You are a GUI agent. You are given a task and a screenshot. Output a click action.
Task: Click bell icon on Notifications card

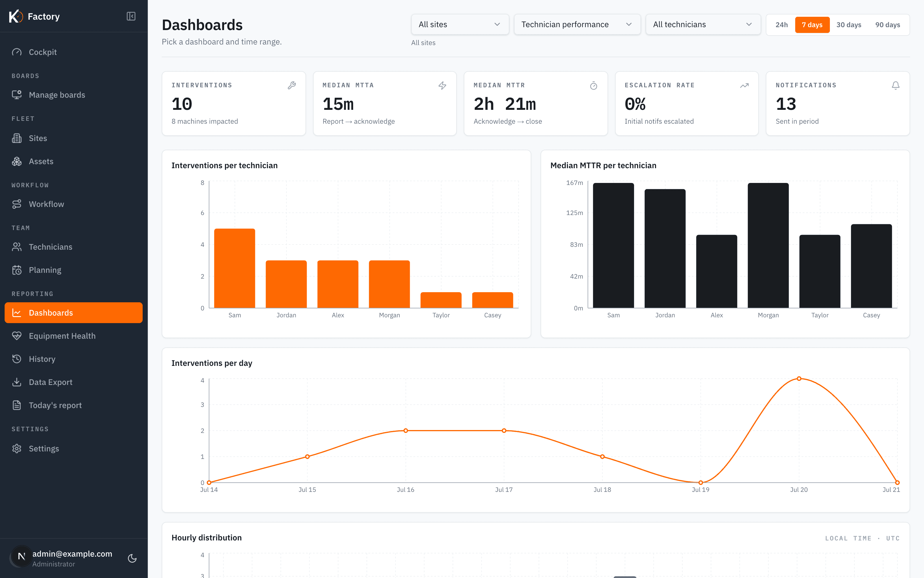click(x=895, y=85)
